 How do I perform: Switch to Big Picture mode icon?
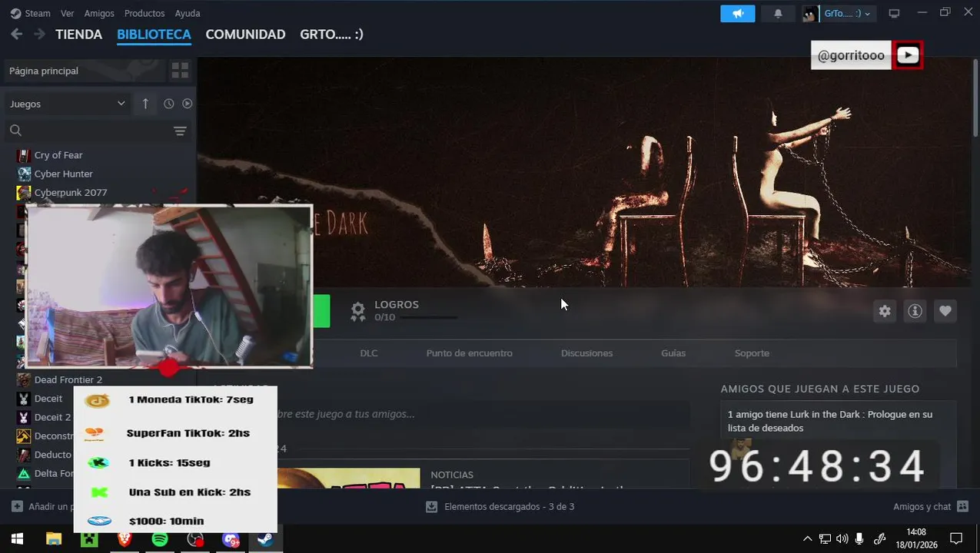(894, 13)
